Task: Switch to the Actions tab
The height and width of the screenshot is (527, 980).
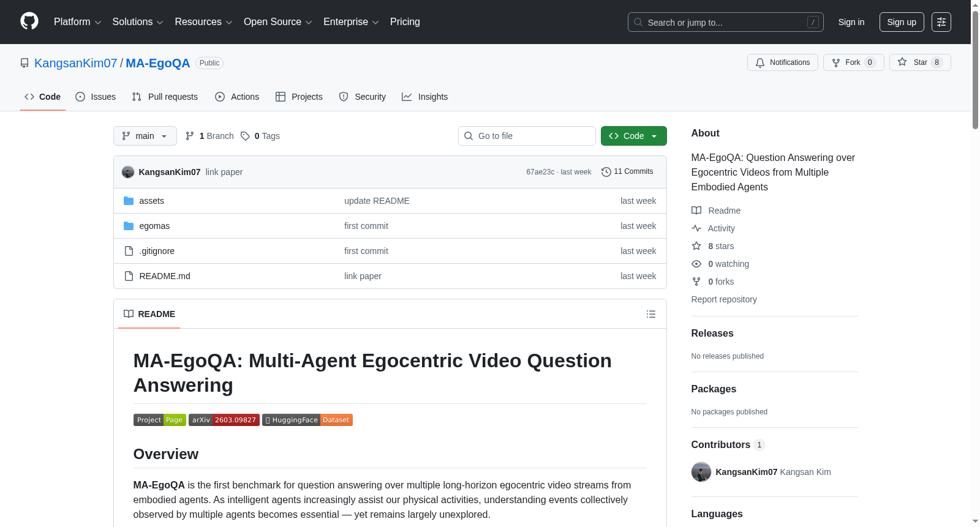Action: [237, 97]
